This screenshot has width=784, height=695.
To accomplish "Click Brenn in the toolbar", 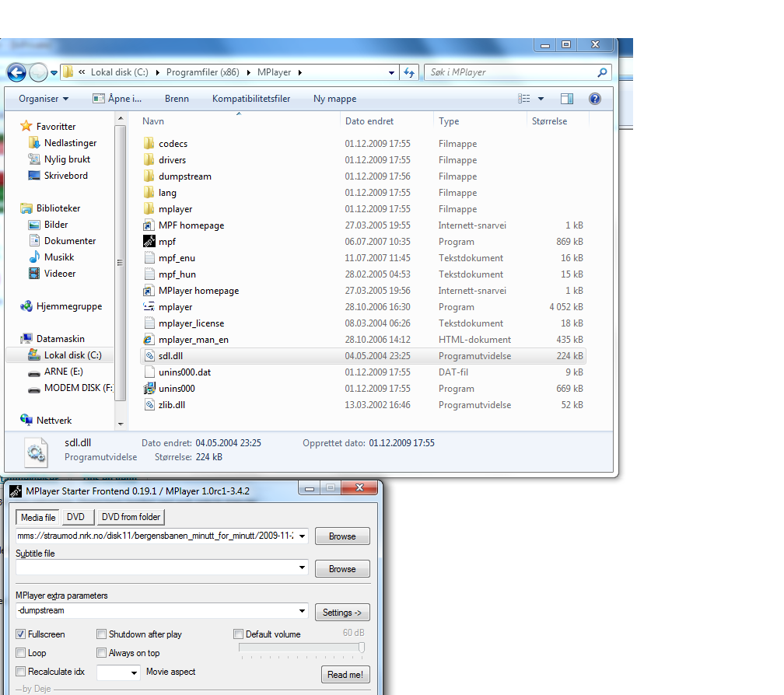I will [x=177, y=99].
